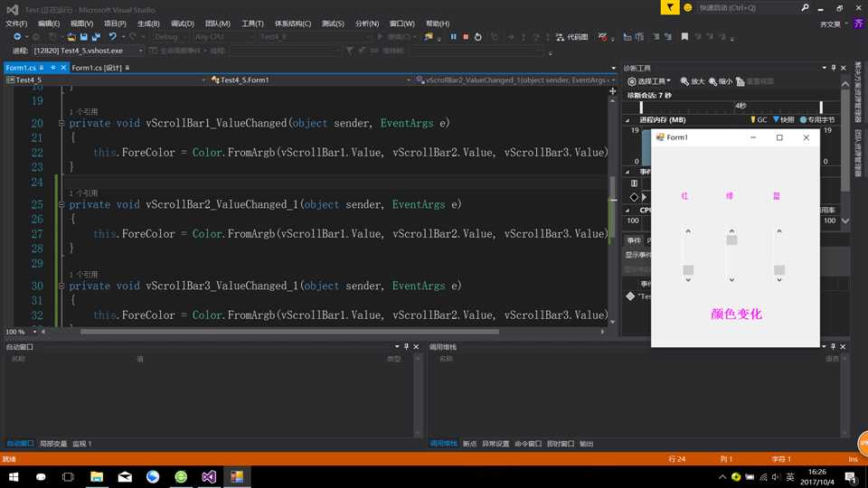Viewport: 868px width, 488px height.
Task: Open the 选择工具 dropdown in Diagnostic Tools
Action: [649, 81]
